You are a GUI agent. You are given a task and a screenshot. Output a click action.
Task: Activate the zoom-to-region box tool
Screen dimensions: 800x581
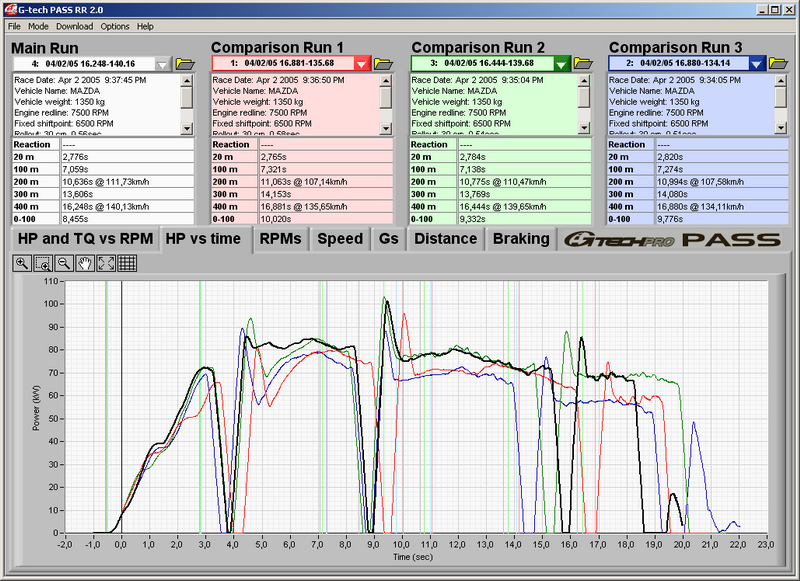(43, 263)
